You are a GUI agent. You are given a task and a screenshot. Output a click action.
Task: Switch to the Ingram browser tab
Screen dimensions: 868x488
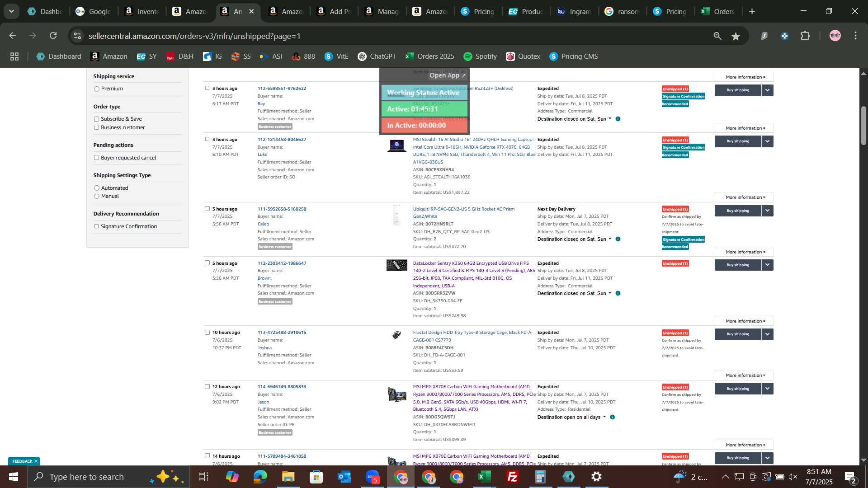point(575,11)
